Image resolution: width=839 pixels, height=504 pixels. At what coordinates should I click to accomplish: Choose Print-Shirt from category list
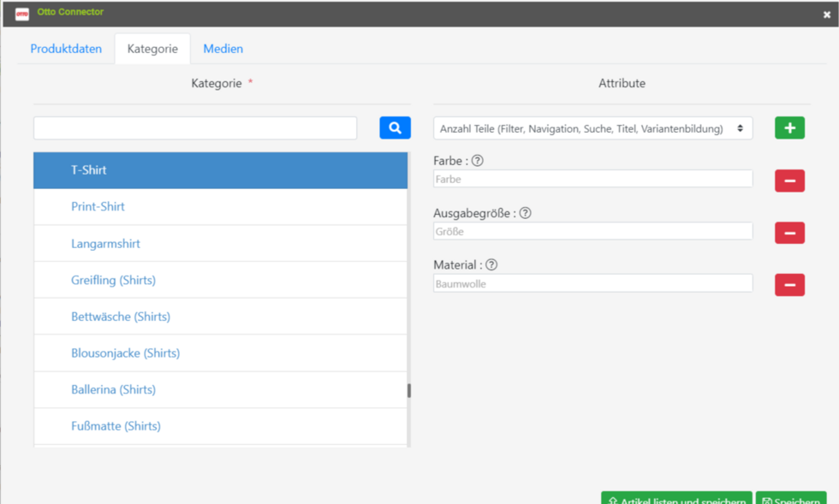click(221, 206)
